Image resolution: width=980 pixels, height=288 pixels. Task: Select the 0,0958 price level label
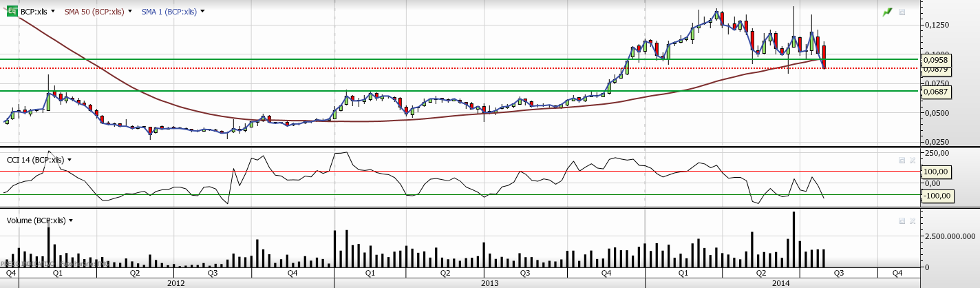935,60
